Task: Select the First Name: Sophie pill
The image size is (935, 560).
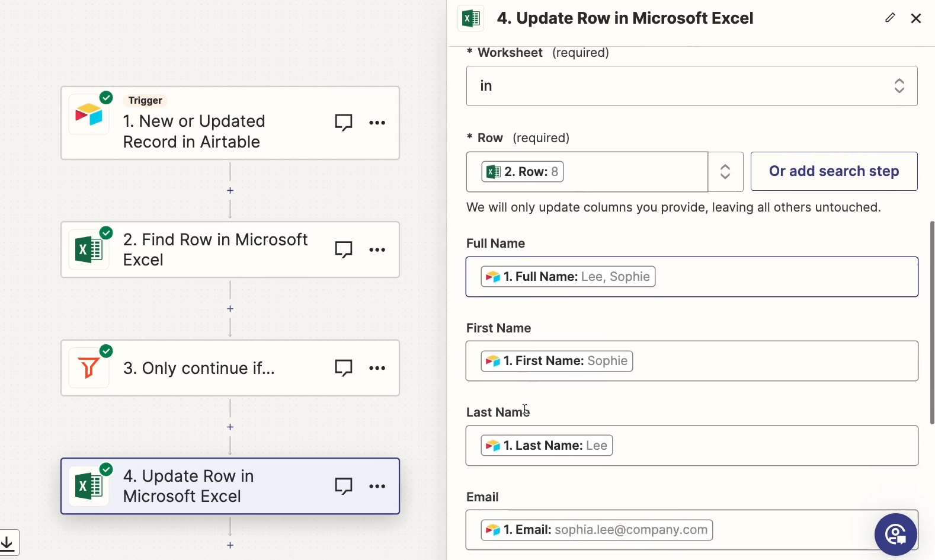Action: pyautogui.click(x=557, y=361)
